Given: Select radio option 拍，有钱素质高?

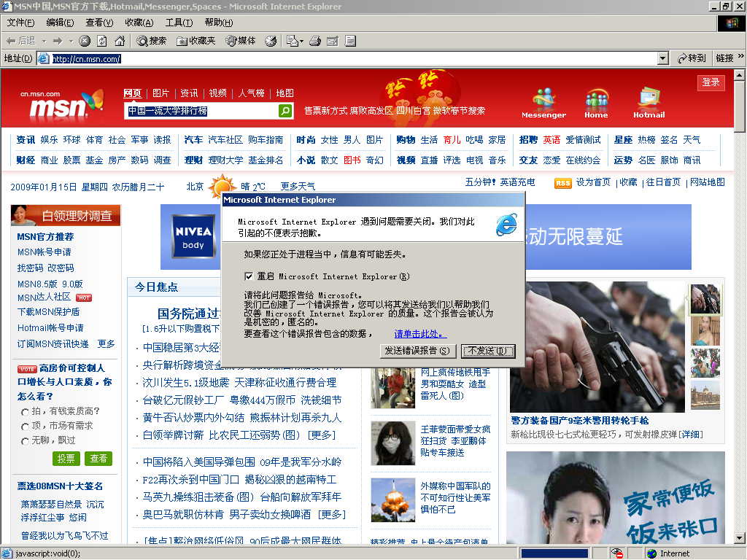Looking at the screenshot, I should pyautogui.click(x=26, y=411).
